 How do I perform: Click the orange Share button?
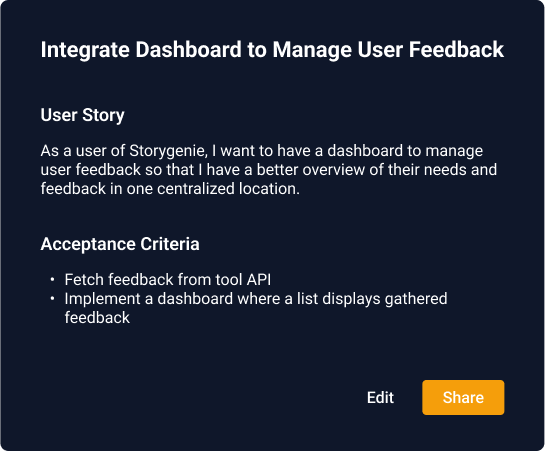tap(463, 397)
